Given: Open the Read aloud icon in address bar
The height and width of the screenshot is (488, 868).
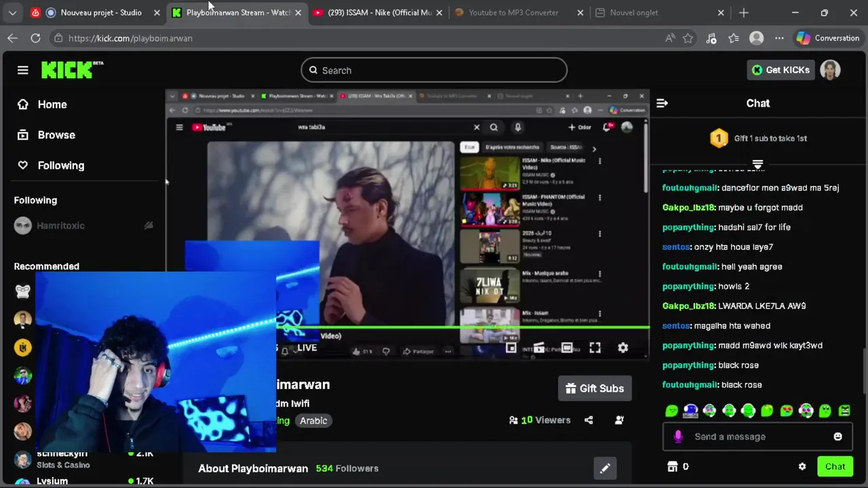Looking at the screenshot, I should (670, 38).
